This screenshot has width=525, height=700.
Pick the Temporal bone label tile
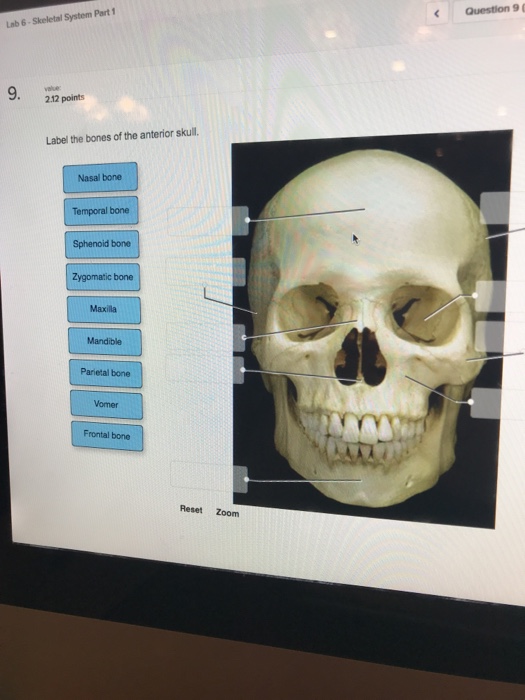click(x=101, y=210)
